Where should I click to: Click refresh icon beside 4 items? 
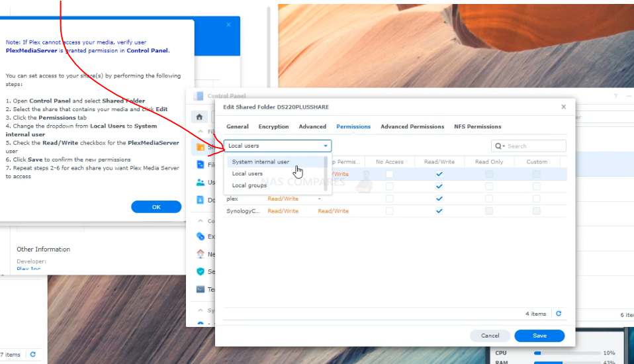click(559, 314)
